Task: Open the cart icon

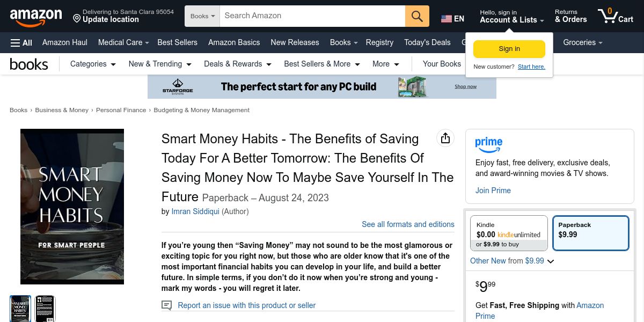Action: tap(615, 16)
